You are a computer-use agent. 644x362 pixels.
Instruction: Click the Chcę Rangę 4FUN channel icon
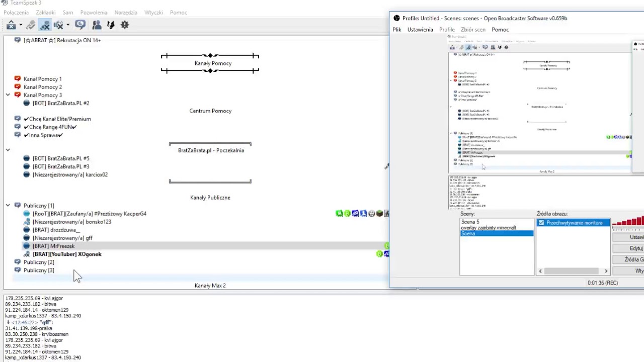18,127
